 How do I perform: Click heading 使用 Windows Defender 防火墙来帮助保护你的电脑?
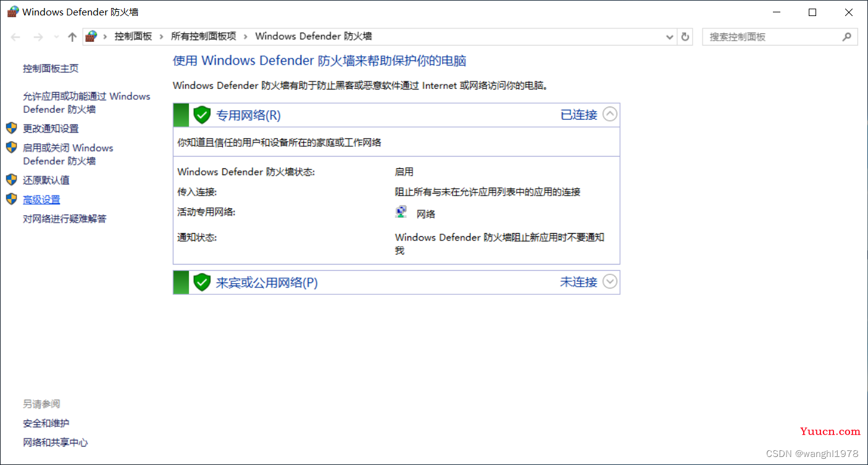pyautogui.click(x=319, y=60)
